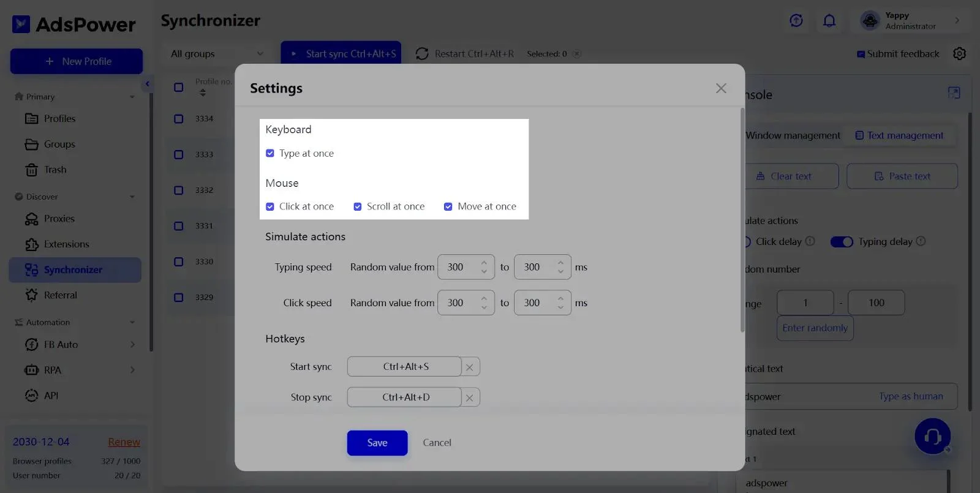Screen dimensions: 980x493
Task: Disable the Scroll at once checkbox
Action: point(358,207)
